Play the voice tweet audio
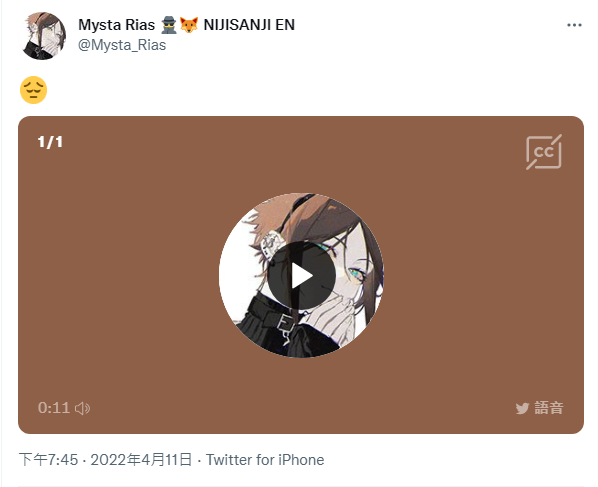Viewport: 598px width, 487px height. (x=301, y=275)
